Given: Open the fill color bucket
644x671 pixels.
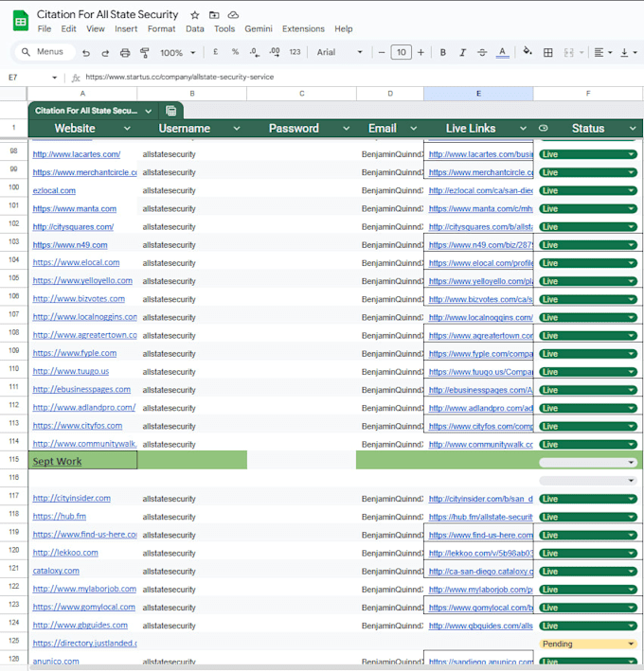Looking at the screenshot, I should point(528,51).
